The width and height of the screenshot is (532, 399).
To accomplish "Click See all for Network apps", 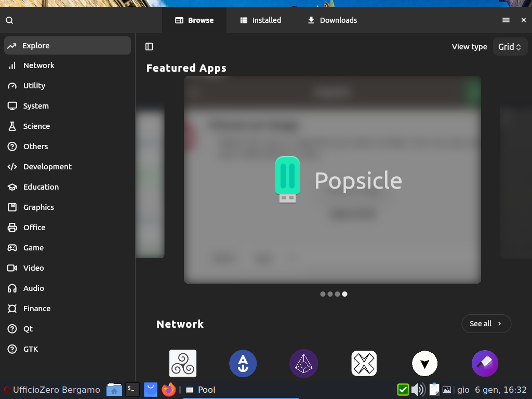I will 486,324.
